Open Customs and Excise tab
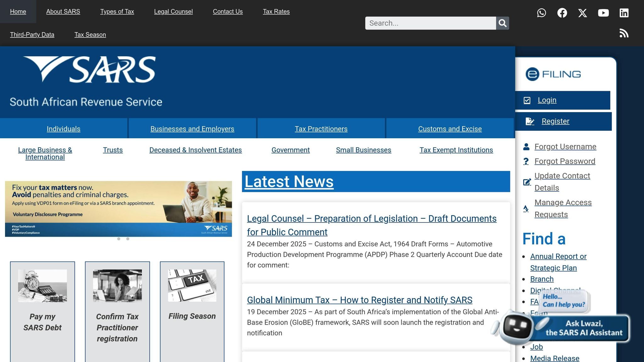 450,129
